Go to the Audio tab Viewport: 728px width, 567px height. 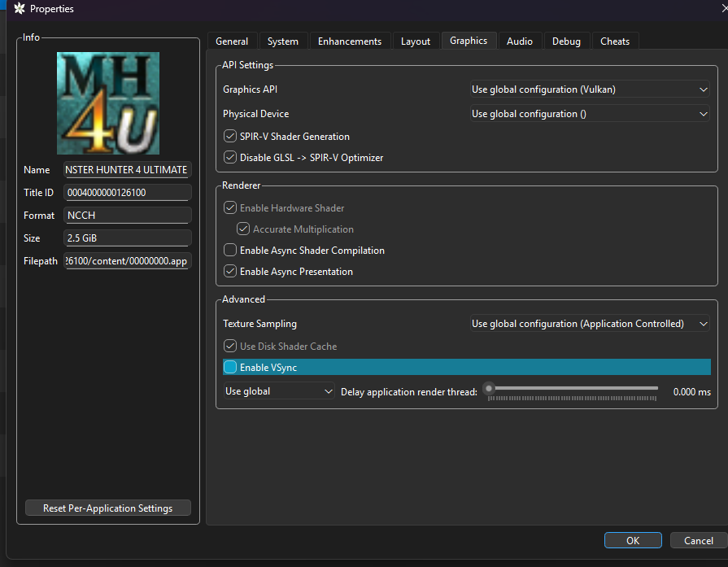click(520, 41)
